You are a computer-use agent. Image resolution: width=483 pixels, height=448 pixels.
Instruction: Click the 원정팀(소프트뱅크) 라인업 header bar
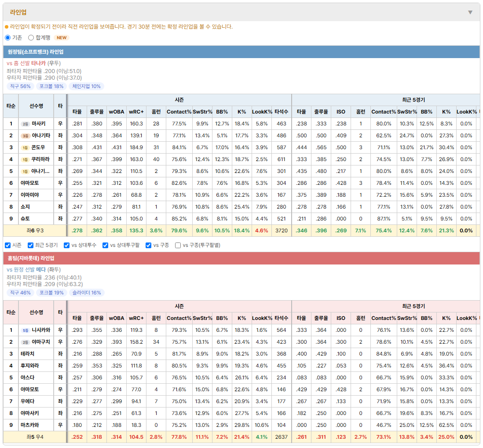(241, 52)
